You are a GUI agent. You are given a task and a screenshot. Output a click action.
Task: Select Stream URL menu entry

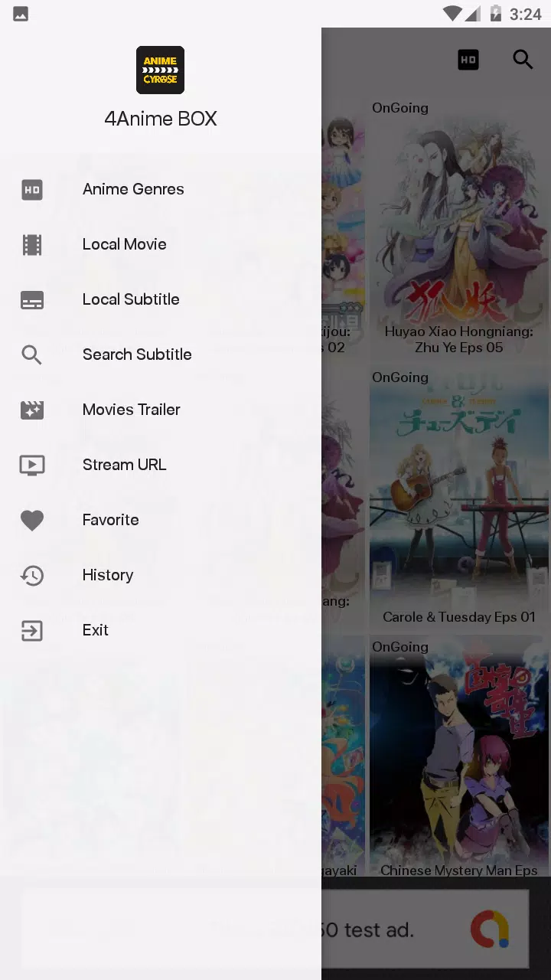pos(161,465)
